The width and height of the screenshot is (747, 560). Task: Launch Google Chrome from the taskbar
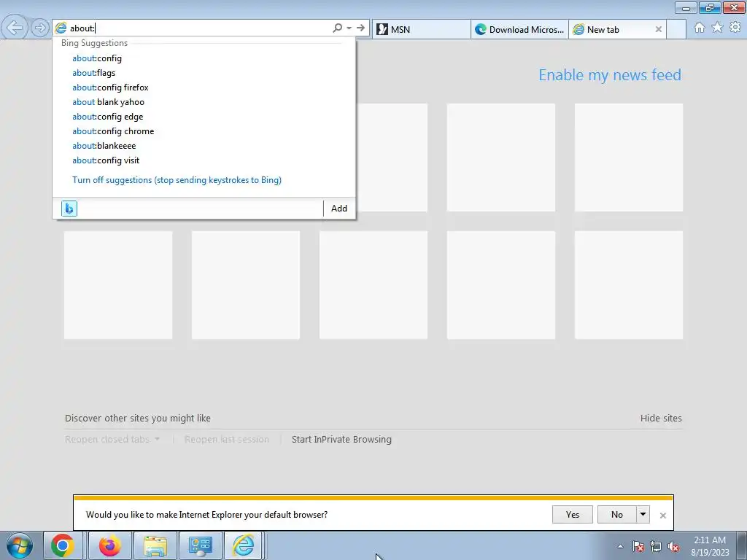[63, 545]
